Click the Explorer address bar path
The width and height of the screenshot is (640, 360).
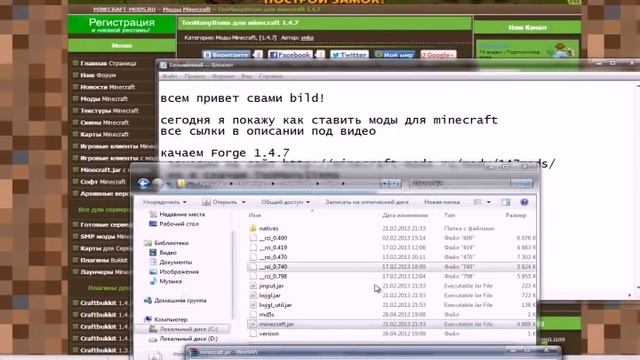[278, 184]
